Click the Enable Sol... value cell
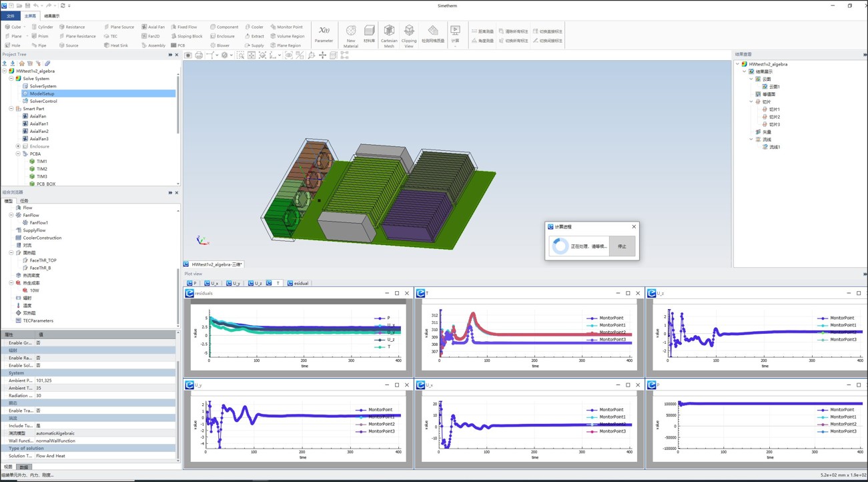Screen dimensions: 868x482 [106, 366]
